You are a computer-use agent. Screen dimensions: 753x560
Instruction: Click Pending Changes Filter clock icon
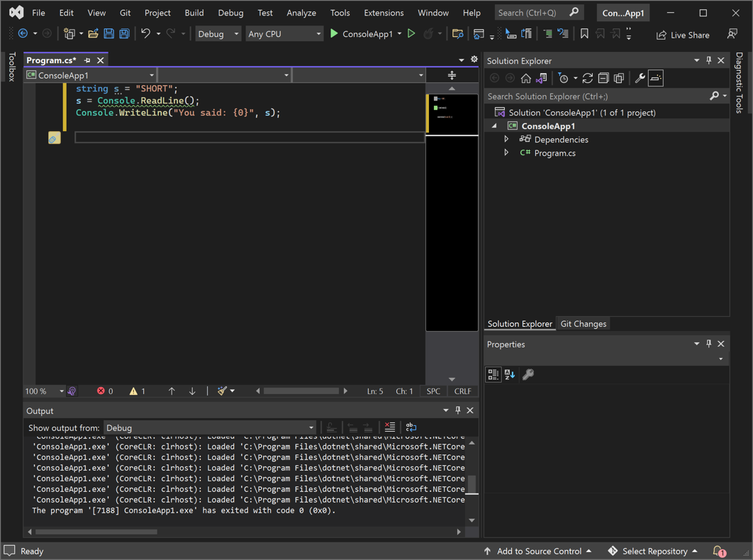564,78
